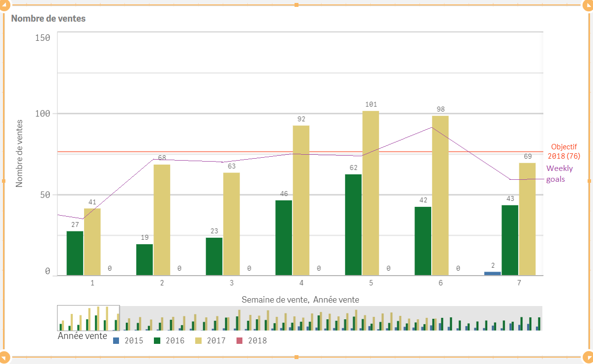Click week 6 on the x-axis
Screen dimensions: 593x364
click(x=441, y=283)
